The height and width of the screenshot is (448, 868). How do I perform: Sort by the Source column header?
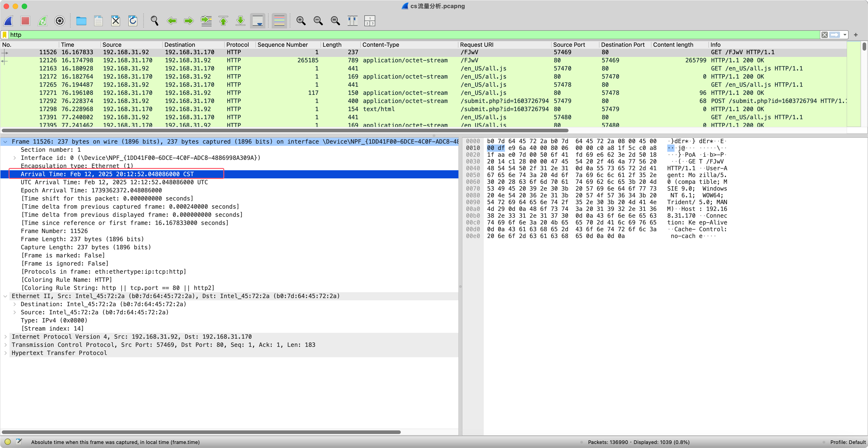(131, 45)
